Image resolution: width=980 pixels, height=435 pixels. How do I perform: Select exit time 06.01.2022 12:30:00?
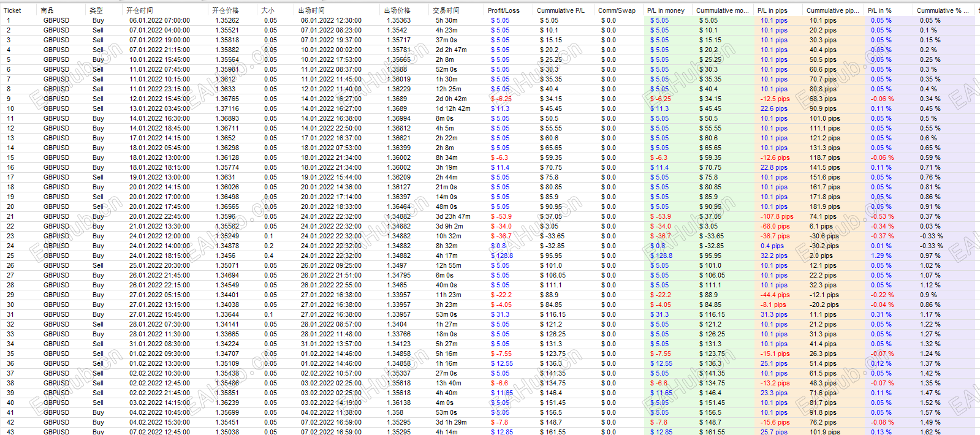(331, 20)
